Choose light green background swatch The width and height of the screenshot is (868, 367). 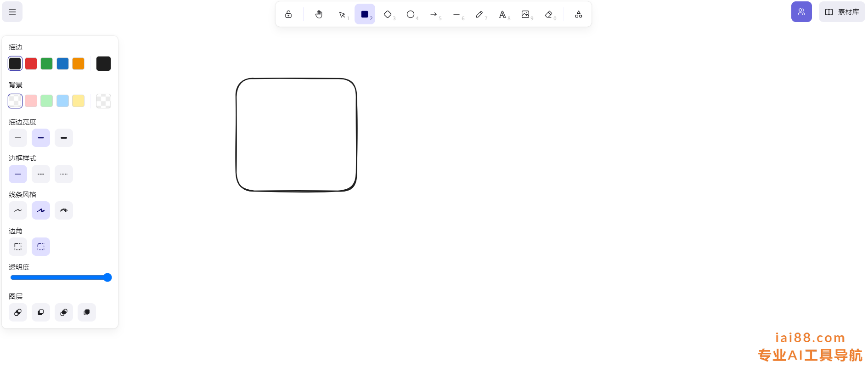pos(46,101)
